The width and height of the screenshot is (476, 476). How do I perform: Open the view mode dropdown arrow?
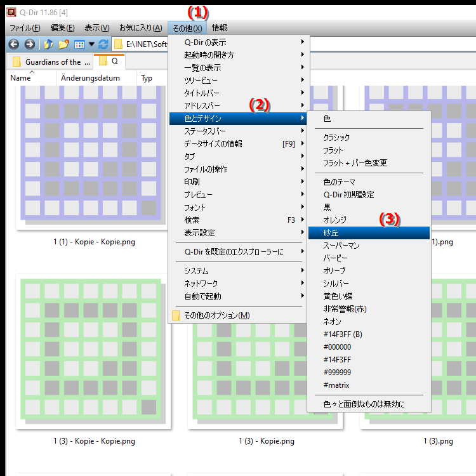coord(91,44)
